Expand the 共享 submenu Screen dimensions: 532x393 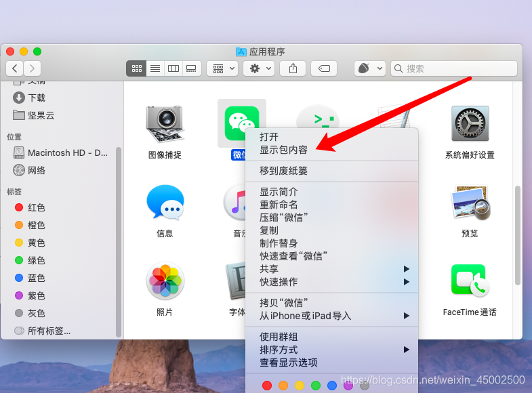click(332, 269)
